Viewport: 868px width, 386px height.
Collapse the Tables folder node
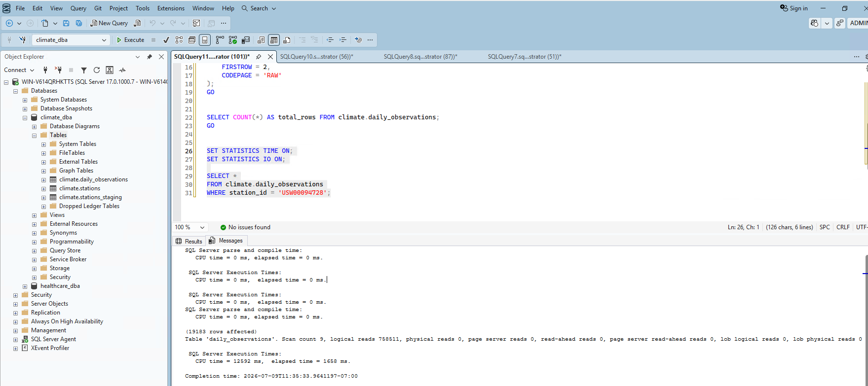coord(34,135)
